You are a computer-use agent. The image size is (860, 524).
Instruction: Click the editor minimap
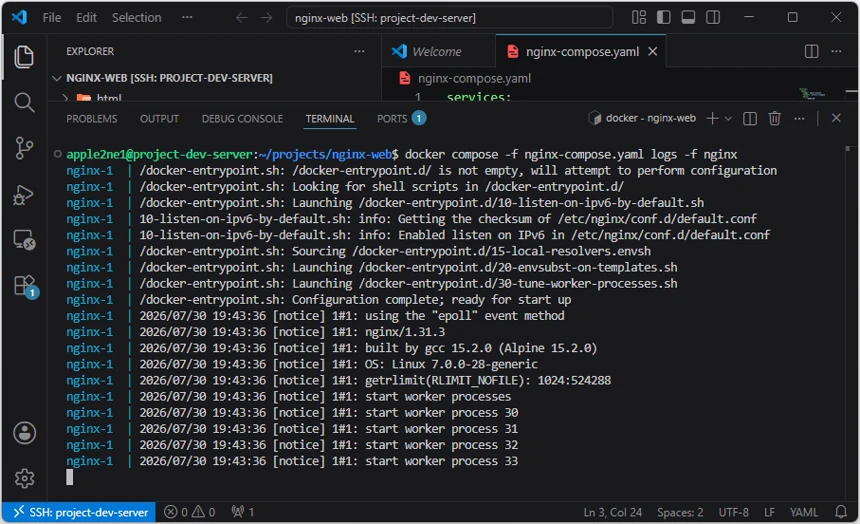pyautogui.click(x=812, y=94)
